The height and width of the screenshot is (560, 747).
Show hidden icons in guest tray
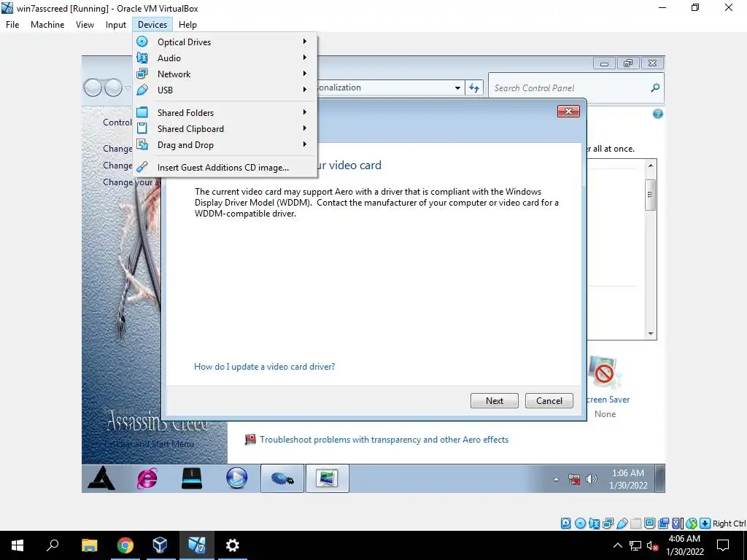tap(556, 479)
